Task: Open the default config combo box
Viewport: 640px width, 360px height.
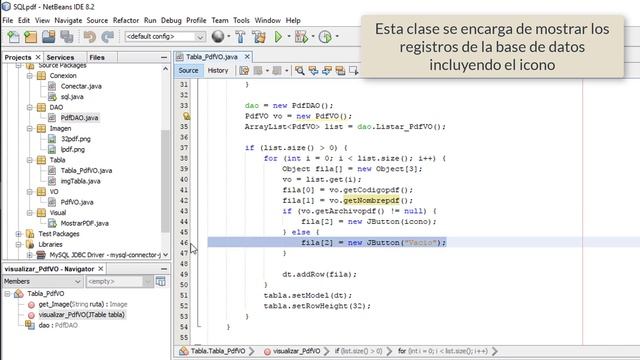Action: [165, 37]
